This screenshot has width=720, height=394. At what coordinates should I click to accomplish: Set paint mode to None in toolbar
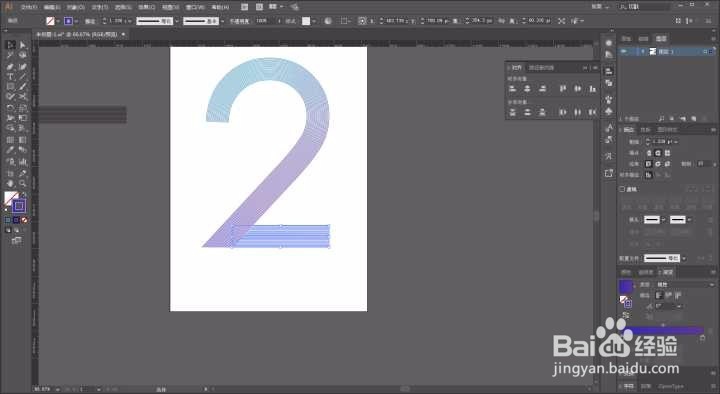tap(25, 220)
